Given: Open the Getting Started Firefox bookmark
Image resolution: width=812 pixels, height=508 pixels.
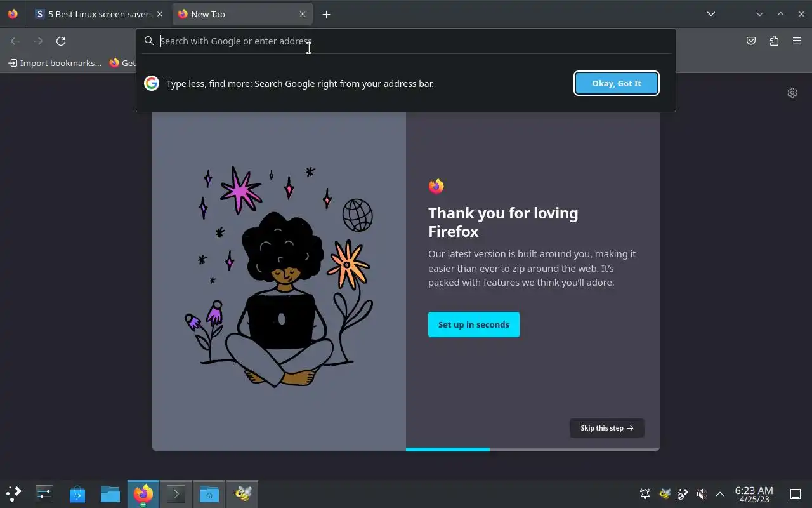Looking at the screenshot, I should pyautogui.click(x=122, y=63).
